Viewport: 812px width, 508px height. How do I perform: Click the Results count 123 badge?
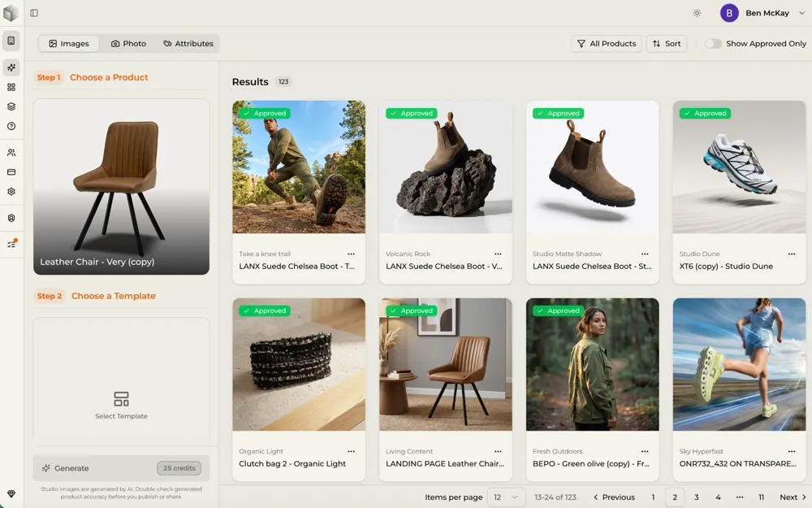pos(283,82)
